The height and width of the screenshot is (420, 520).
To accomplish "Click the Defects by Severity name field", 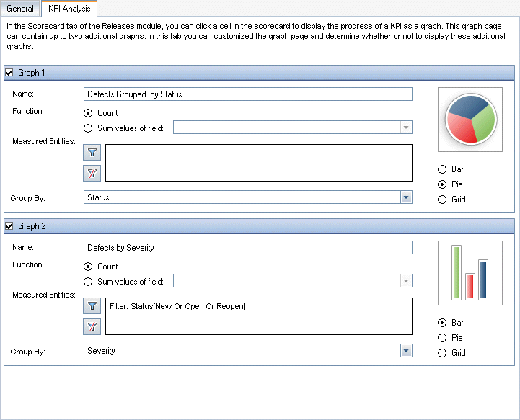I will coord(247,248).
